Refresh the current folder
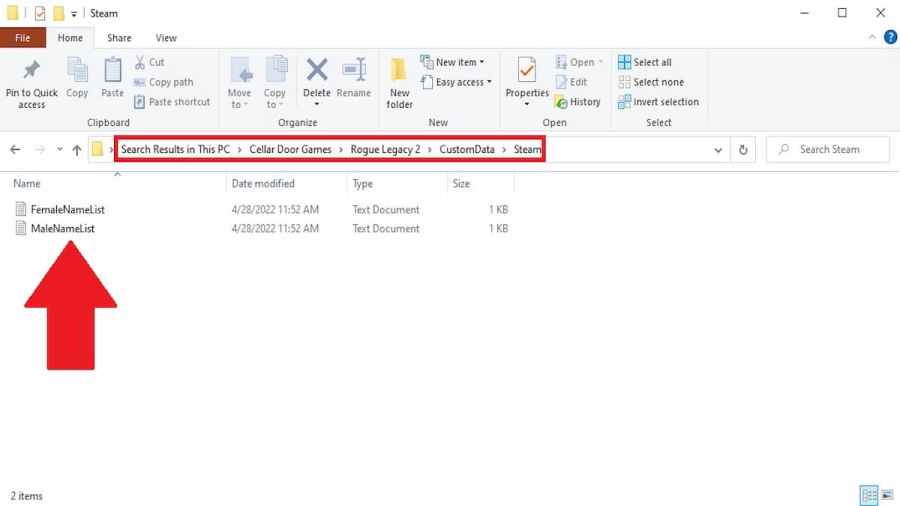 [743, 150]
